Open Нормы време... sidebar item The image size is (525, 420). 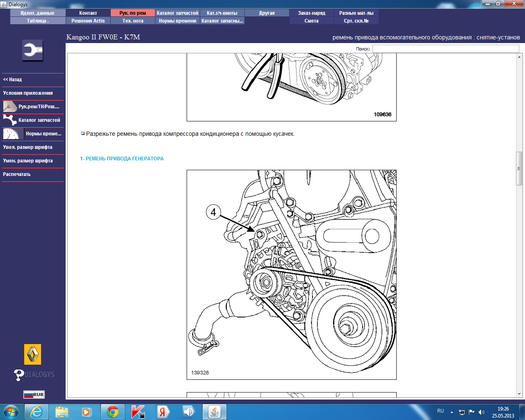tap(33, 134)
